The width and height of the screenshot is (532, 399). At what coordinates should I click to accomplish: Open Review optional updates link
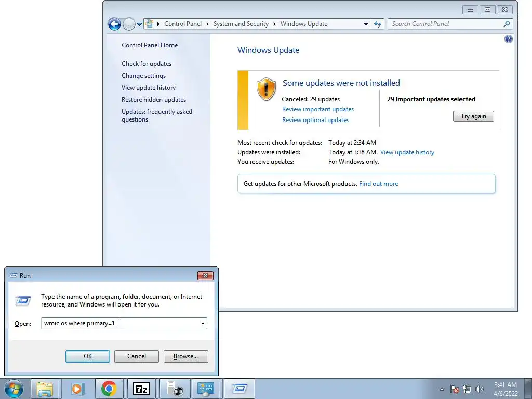tap(315, 120)
